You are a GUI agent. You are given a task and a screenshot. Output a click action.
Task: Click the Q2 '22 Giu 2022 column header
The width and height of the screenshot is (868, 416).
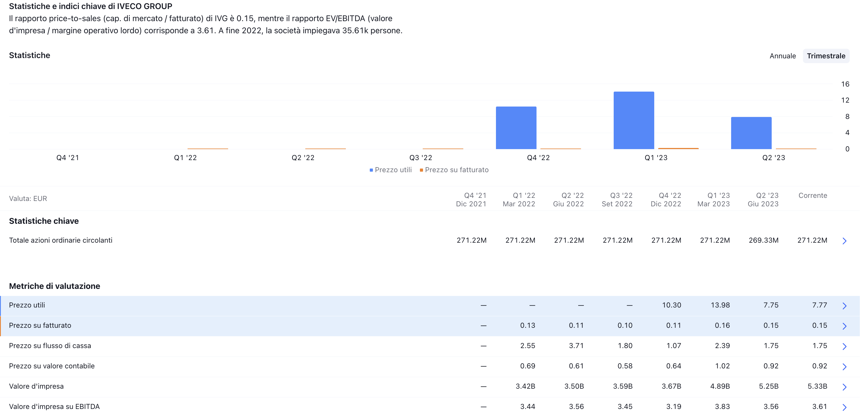pos(568,200)
